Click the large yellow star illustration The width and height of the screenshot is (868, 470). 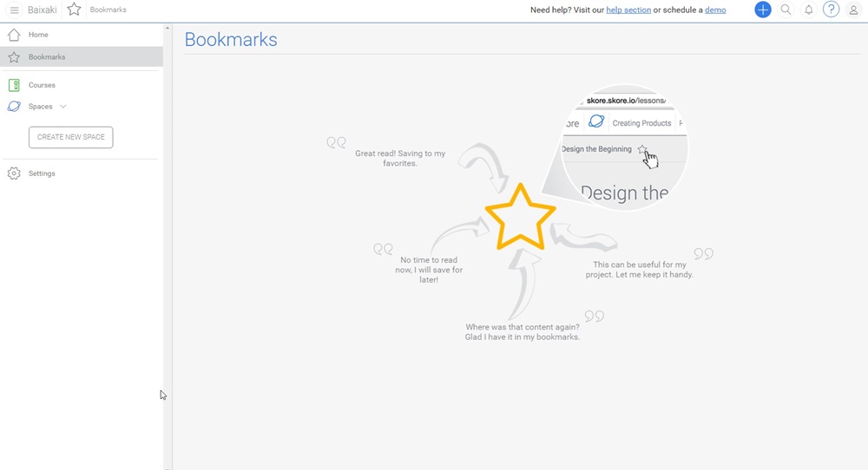(x=520, y=218)
